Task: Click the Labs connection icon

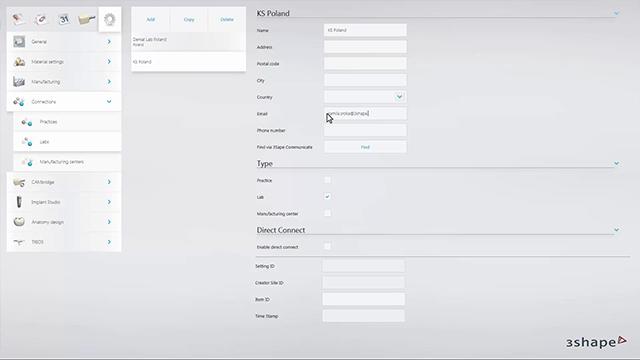Action: pyautogui.click(x=27, y=142)
